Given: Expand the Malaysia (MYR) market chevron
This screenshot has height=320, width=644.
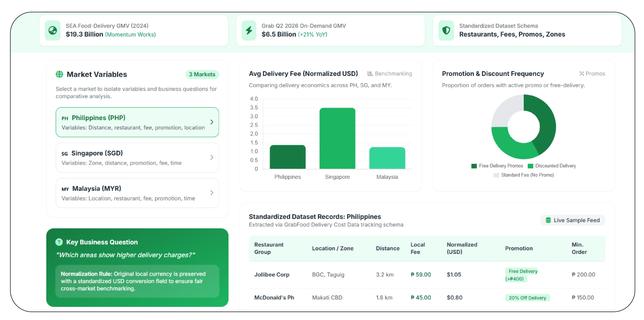Looking at the screenshot, I should point(212,193).
